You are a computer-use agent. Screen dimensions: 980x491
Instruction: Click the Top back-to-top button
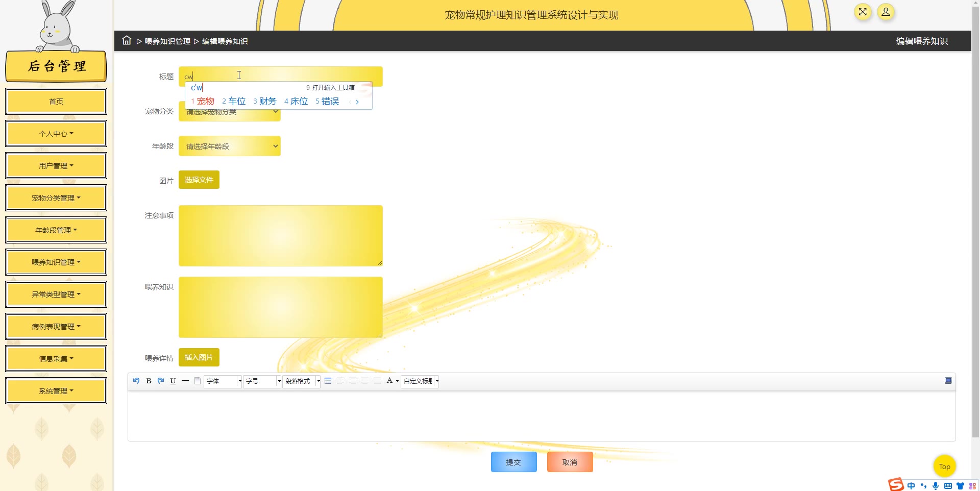pos(945,466)
